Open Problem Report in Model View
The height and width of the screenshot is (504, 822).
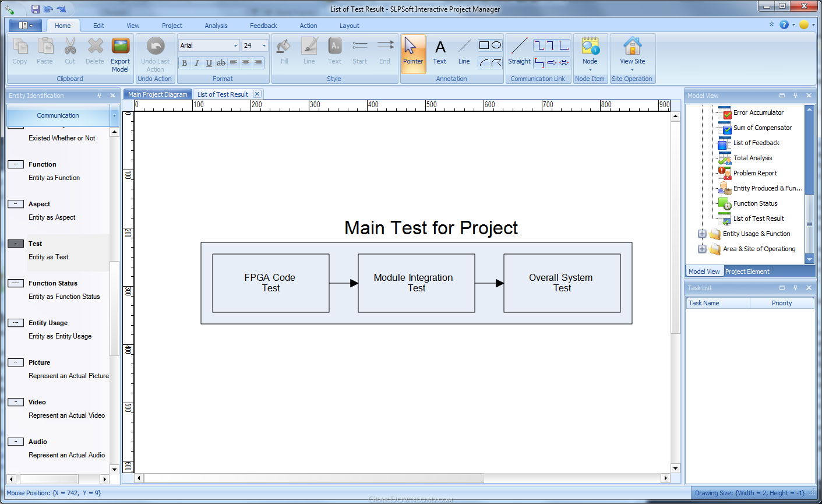pos(755,173)
